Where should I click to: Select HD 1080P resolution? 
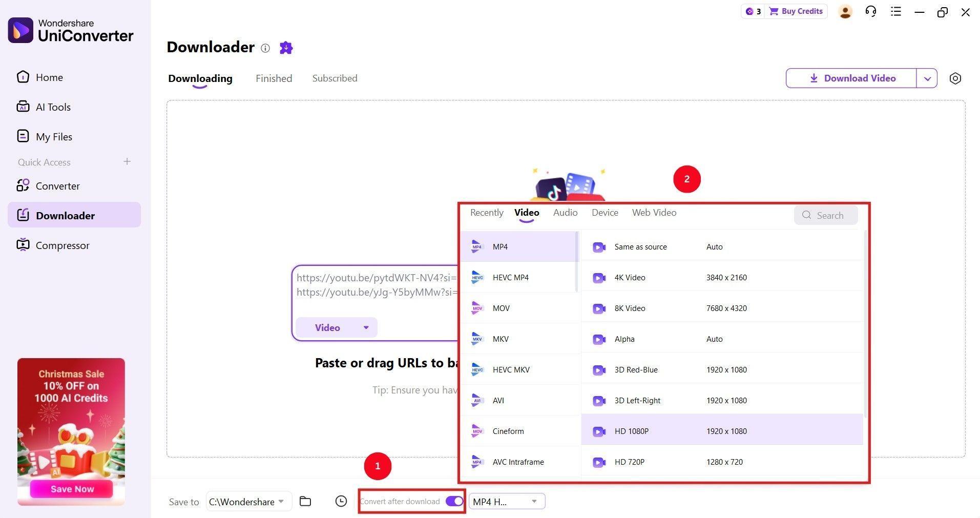[x=631, y=431]
